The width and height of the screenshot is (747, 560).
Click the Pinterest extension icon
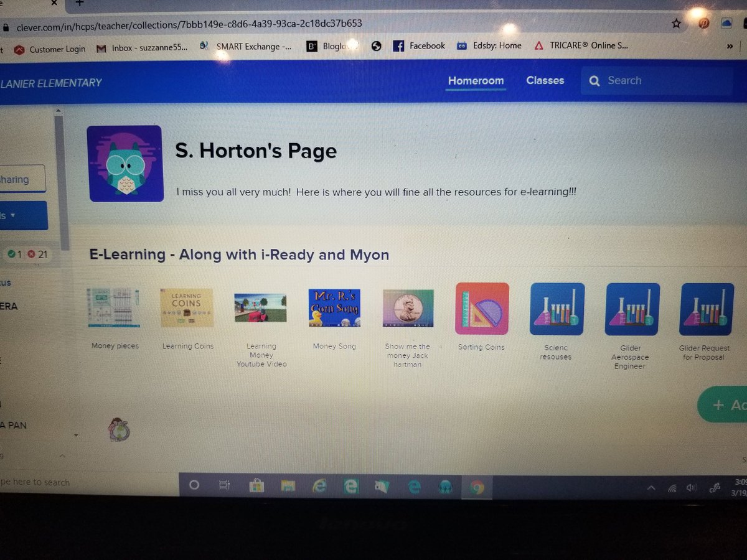coord(704,24)
